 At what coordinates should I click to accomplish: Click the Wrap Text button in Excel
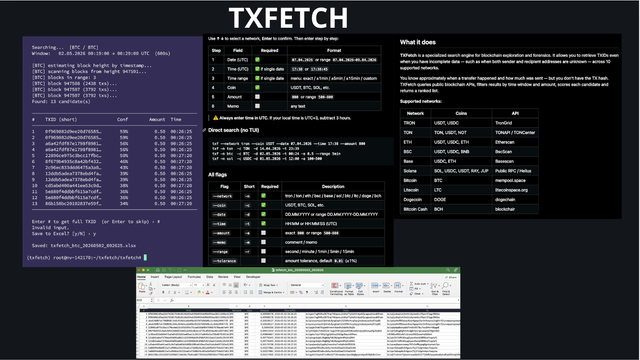tap(268, 285)
